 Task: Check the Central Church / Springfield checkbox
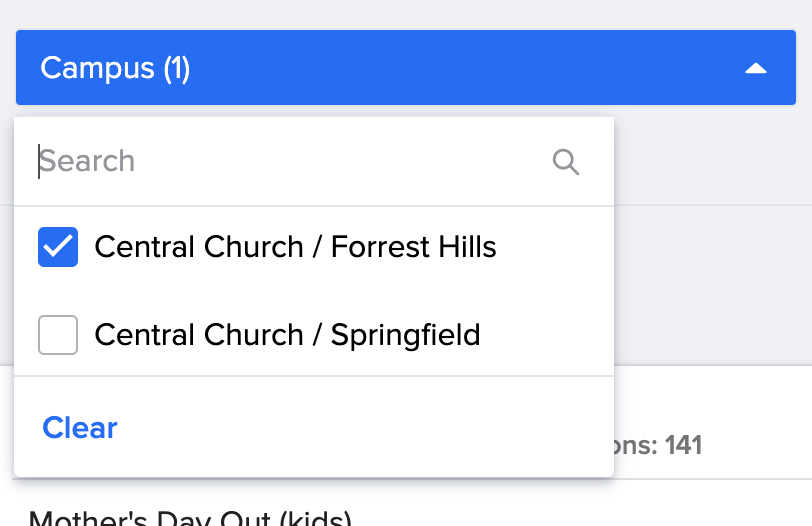click(58, 334)
